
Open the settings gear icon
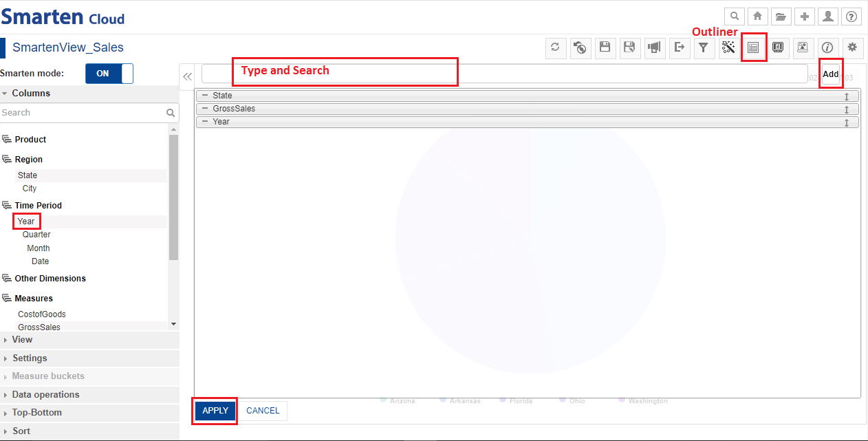point(852,47)
